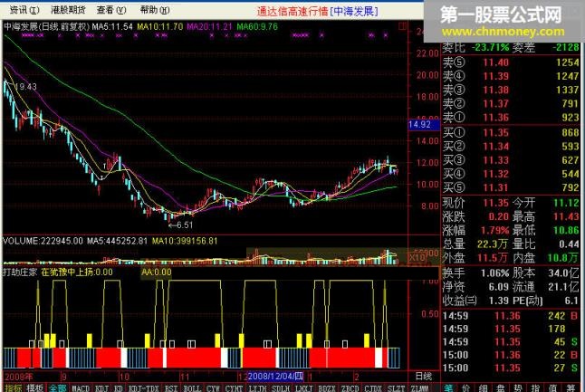585x392 pixels.
Task: Select the ZLMM indicator tab
Action: click(419, 387)
